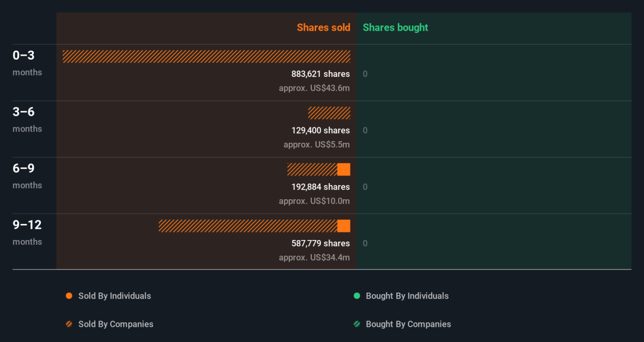The width and height of the screenshot is (644, 342).
Task: Click the hatched companies bar for 9–12 months
Action: (x=248, y=226)
